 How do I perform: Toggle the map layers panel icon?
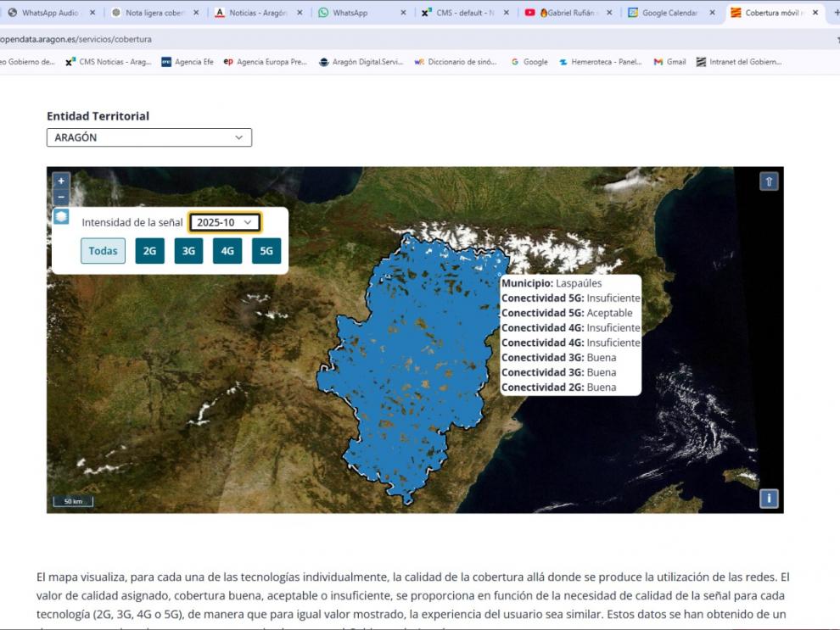pyautogui.click(x=61, y=217)
